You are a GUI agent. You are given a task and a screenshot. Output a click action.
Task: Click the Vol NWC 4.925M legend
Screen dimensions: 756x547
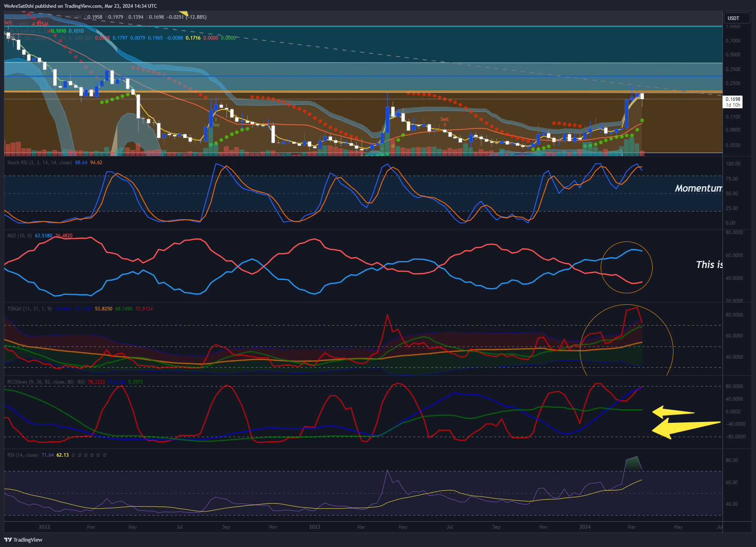(28, 24)
